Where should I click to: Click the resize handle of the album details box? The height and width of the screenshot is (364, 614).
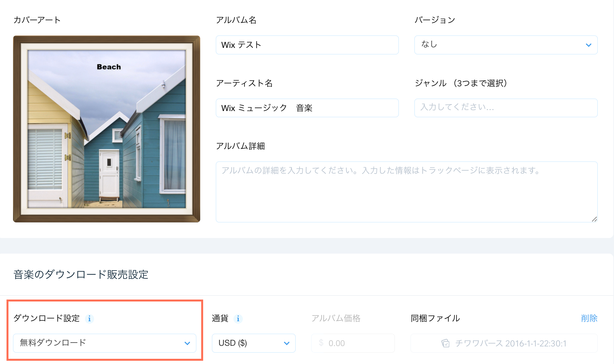594,219
